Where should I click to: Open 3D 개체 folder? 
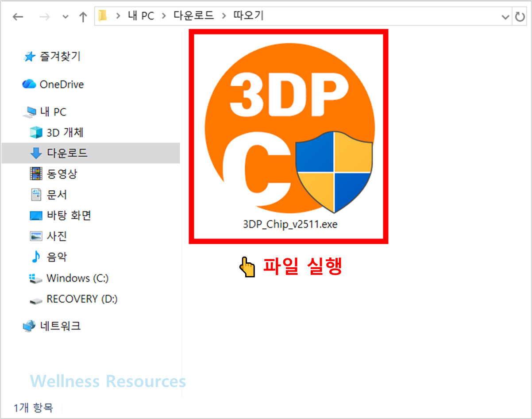coord(65,132)
